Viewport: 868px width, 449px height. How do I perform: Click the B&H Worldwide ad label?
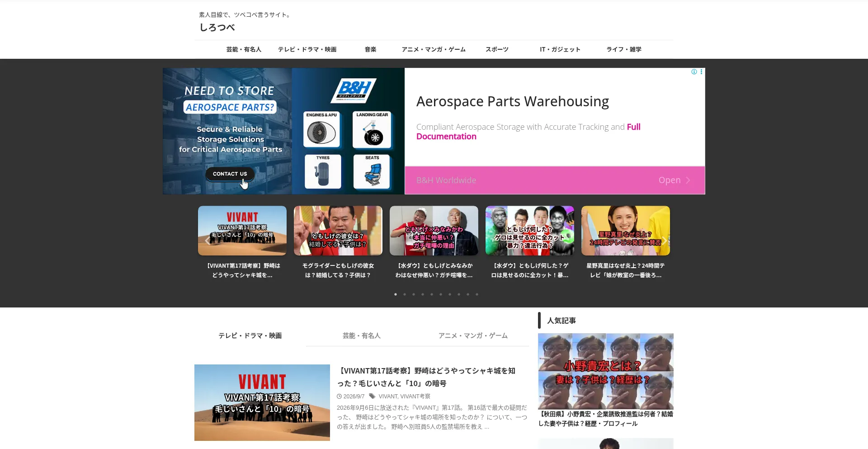point(446,180)
